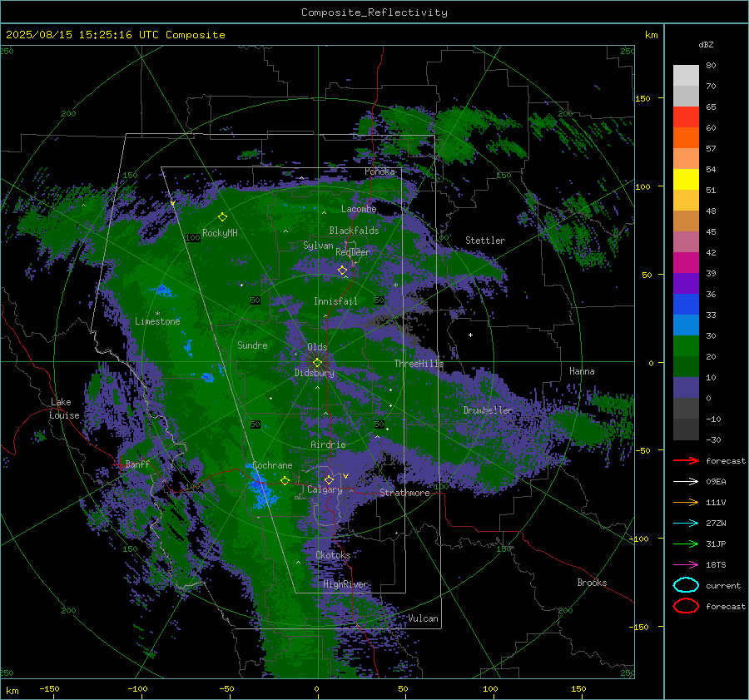749x700 pixels.
Task: Click the ThreeHills town label
Action: pyautogui.click(x=419, y=364)
